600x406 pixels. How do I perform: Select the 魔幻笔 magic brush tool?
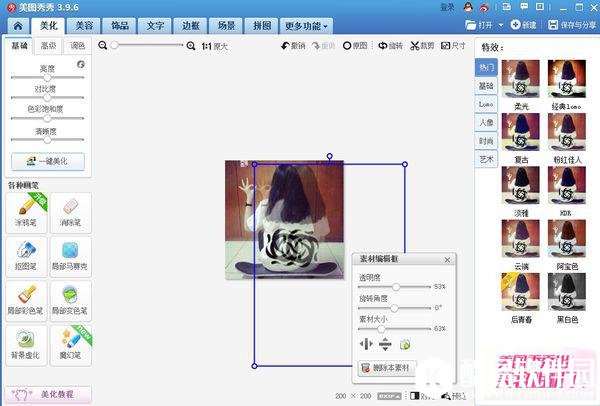click(x=70, y=342)
